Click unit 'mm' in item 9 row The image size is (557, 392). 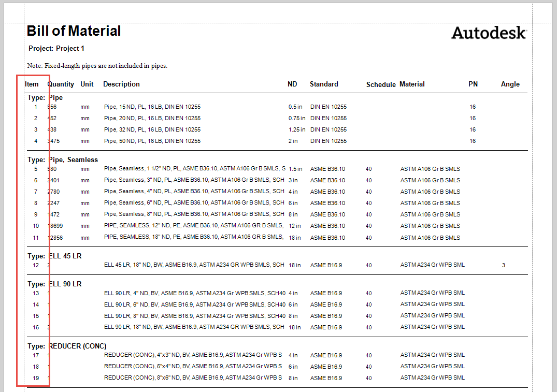(85, 214)
